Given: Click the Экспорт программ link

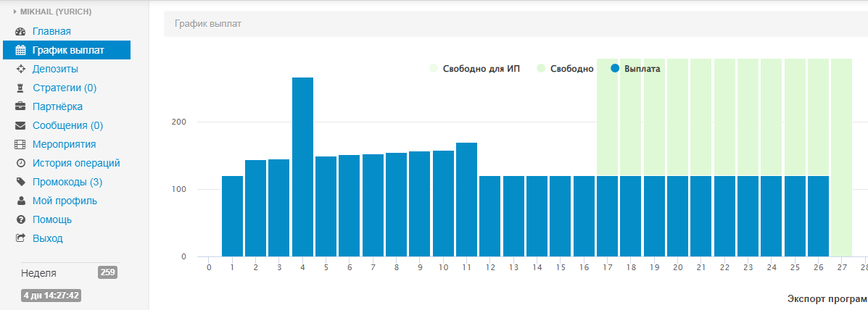Looking at the screenshot, I should pos(827,299).
